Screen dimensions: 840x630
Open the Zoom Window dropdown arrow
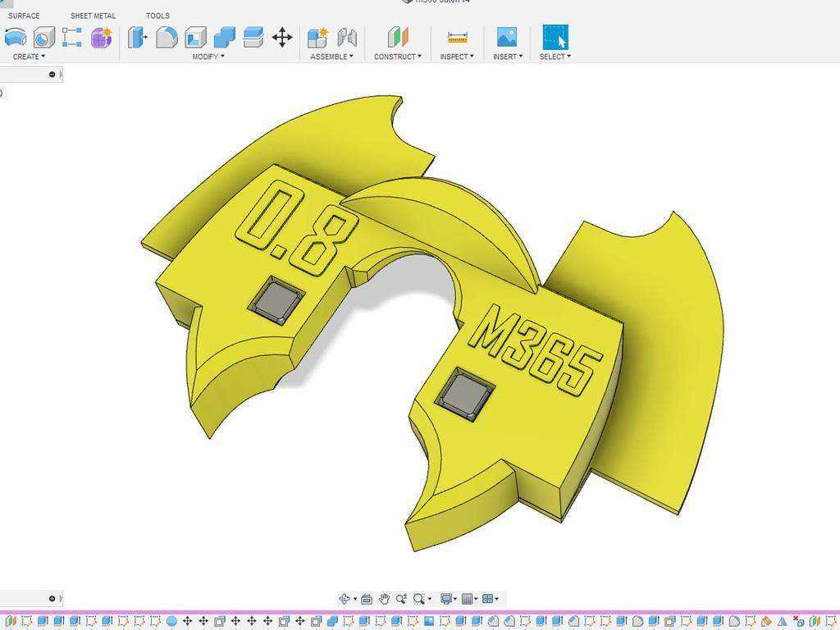pyautogui.click(x=430, y=599)
